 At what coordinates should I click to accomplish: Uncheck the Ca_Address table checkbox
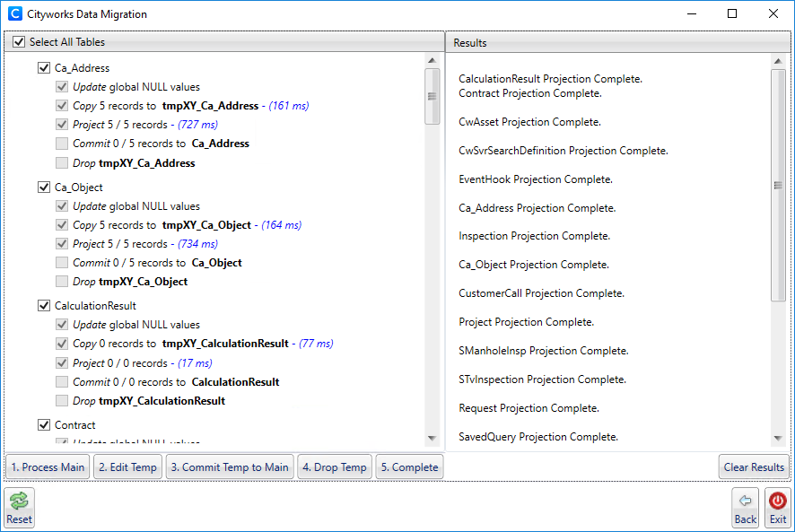(44, 67)
